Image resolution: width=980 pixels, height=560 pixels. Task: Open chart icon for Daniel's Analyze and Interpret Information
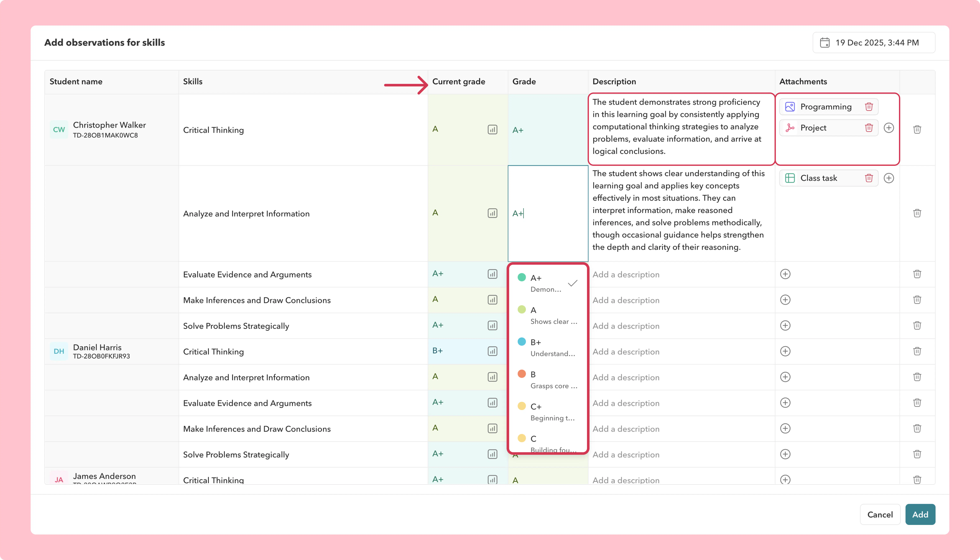492,377
